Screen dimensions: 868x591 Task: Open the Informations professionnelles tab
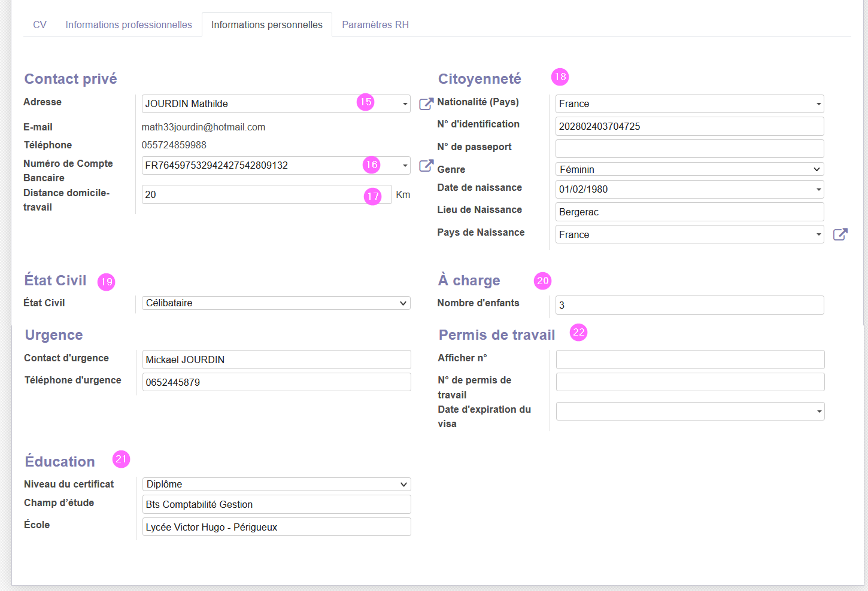(x=129, y=25)
